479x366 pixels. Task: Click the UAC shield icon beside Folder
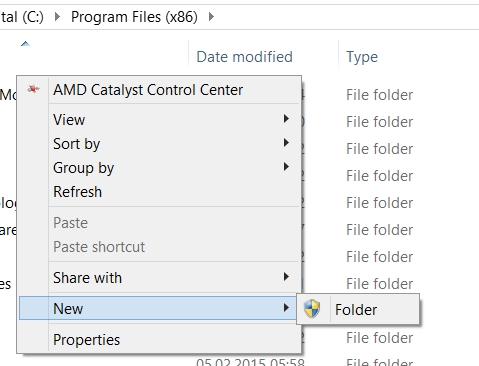pos(312,309)
